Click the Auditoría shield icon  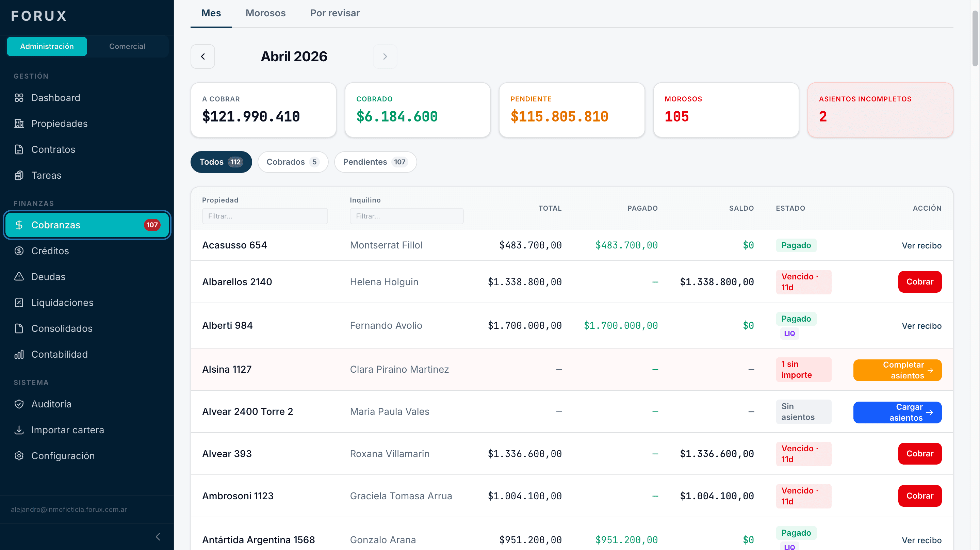(19, 404)
